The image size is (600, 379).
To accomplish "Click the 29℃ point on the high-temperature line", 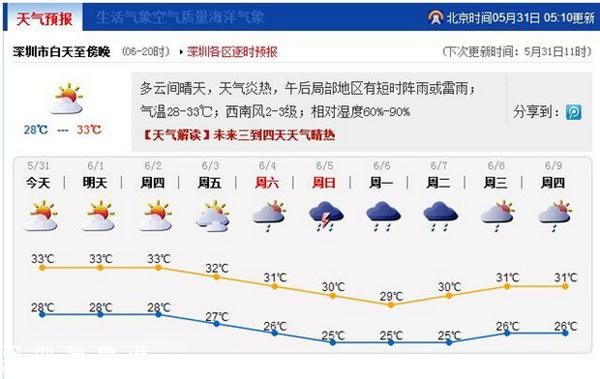I will [x=391, y=305].
